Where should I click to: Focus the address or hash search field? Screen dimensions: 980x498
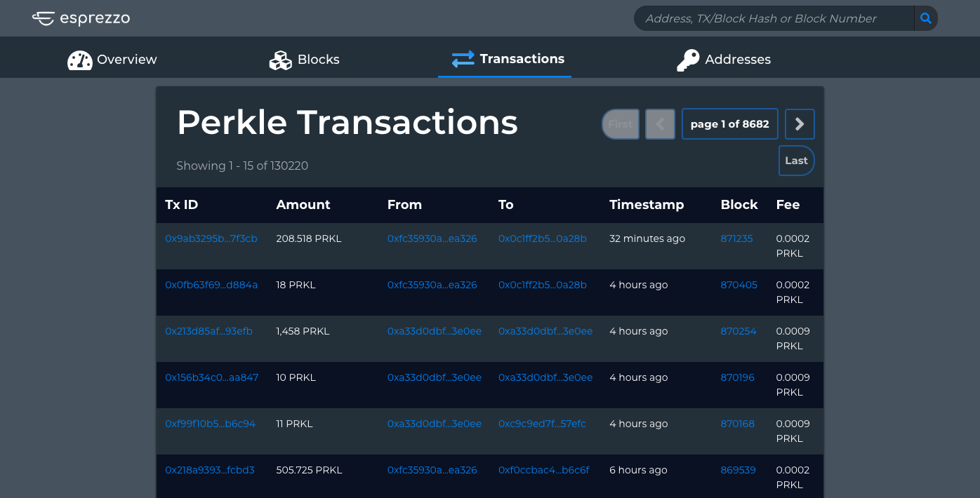774,18
